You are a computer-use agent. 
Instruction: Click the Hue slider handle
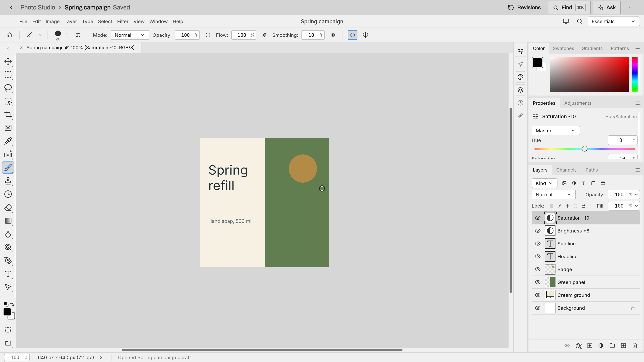(584, 149)
